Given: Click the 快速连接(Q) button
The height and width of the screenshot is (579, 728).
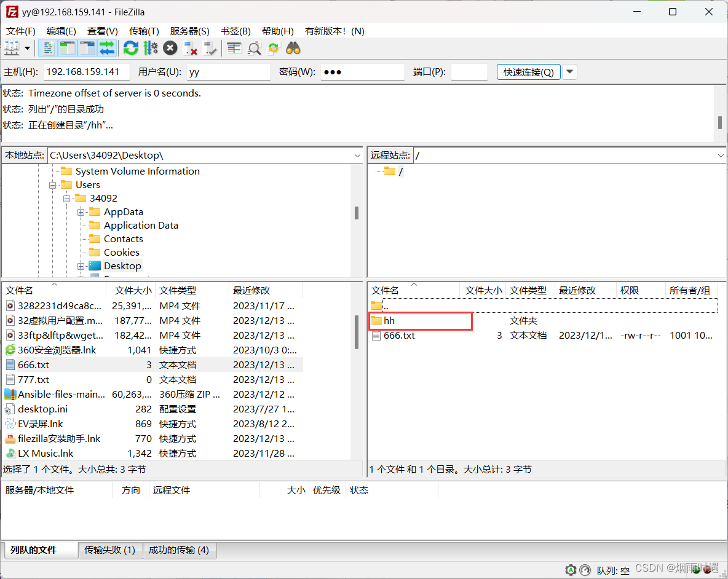Looking at the screenshot, I should click(528, 73).
